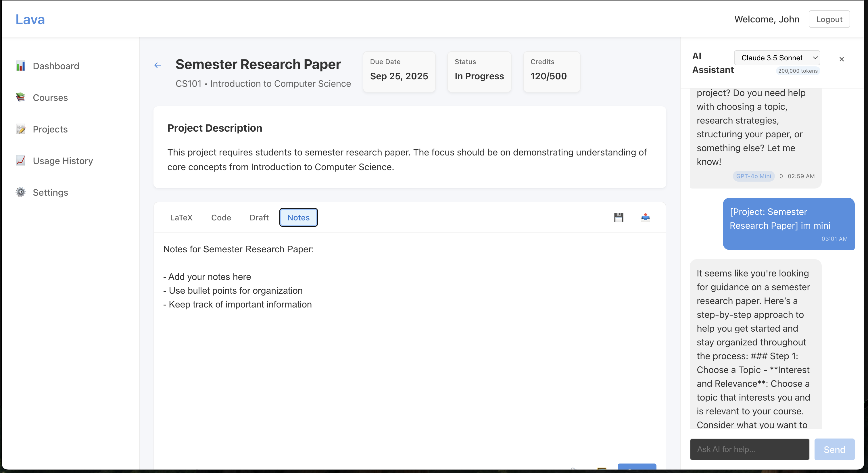Image resolution: width=868 pixels, height=473 pixels.
Task: Expand the Claude 3.5 Sonnet model dropdown
Action: 777,58
